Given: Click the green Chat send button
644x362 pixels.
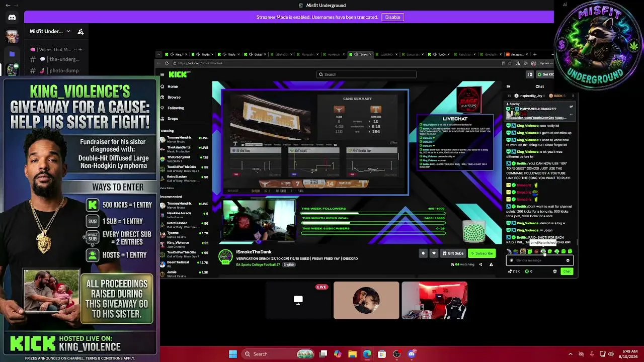Looking at the screenshot, I should tap(567, 271).
